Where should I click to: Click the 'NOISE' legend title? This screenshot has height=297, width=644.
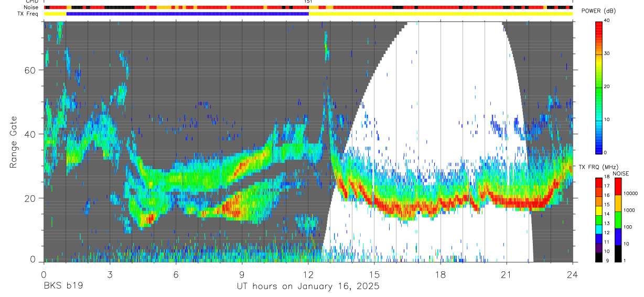coord(620,173)
